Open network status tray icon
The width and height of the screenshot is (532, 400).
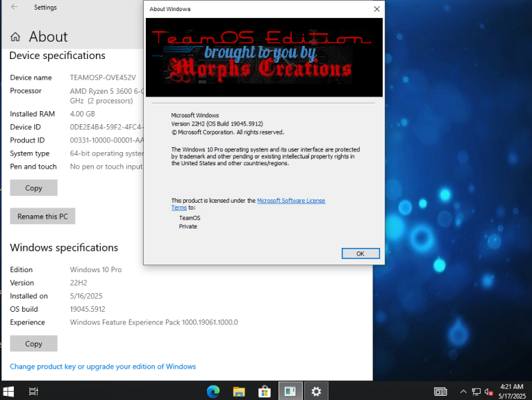click(x=476, y=392)
